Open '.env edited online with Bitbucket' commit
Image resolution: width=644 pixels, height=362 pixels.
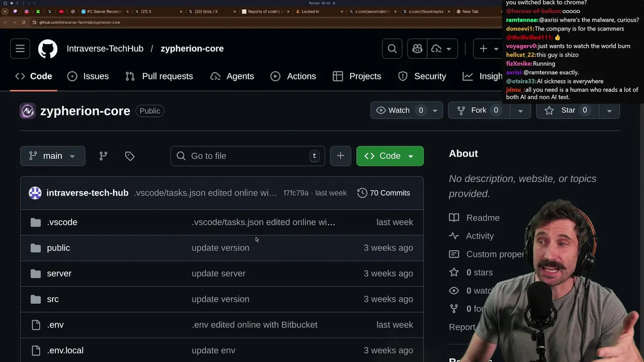tap(255, 325)
